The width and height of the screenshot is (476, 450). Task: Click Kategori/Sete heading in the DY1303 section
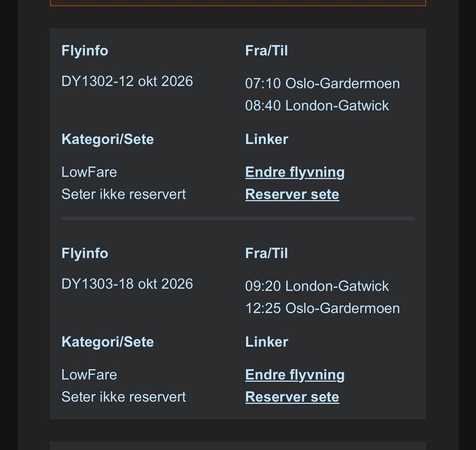tap(108, 342)
